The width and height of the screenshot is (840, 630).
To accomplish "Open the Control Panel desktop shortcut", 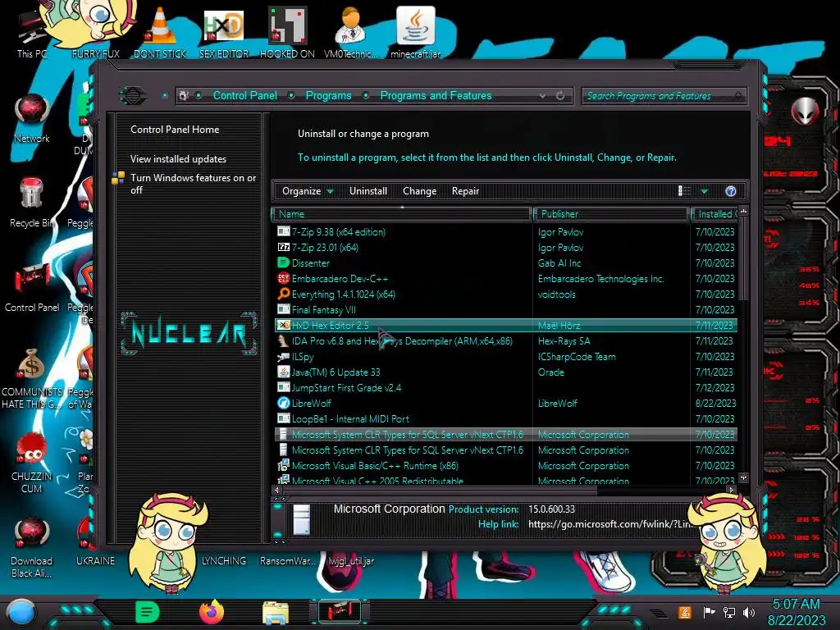I will pos(32,287).
